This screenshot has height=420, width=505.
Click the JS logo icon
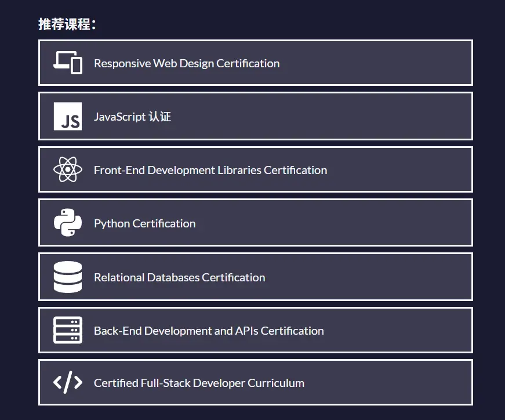68,117
